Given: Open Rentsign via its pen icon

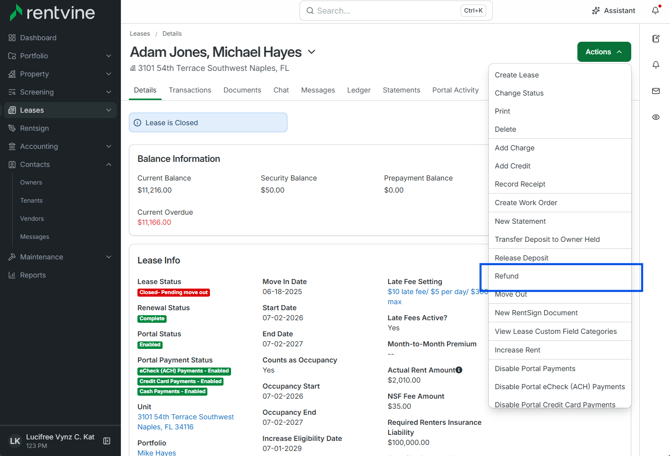Looking at the screenshot, I should 12,128.
